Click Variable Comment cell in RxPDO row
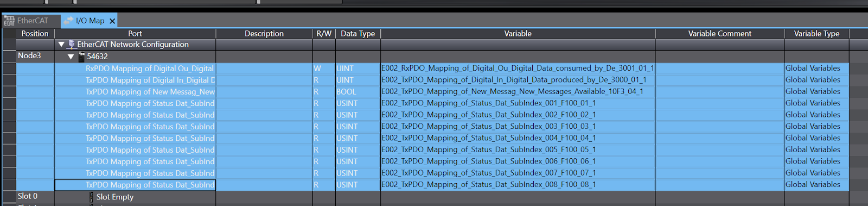The width and height of the screenshot is (868, 206). point(720,68)
